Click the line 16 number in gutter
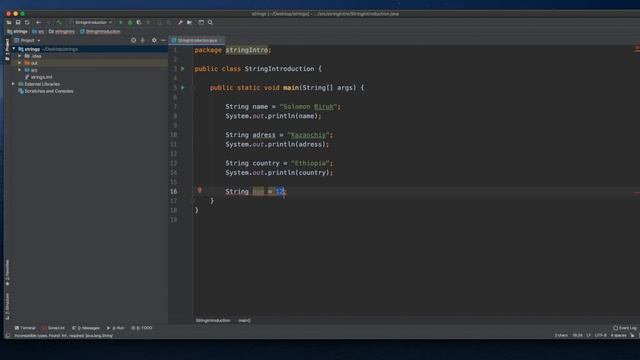This screenshot has height=360, width=640. pyautogui.click(x=173, y=191)
